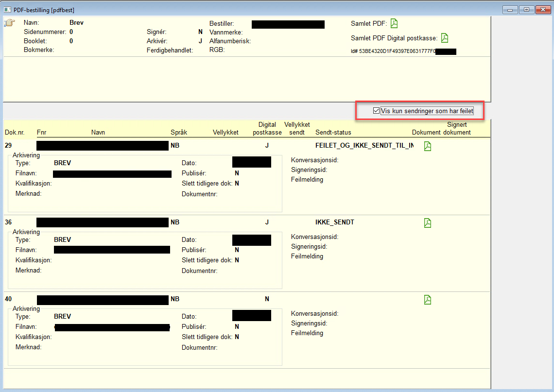Viewport: 554px width, 392px height.
Task: Click the 'Ferdigbehandlet:' label
Action: pos(170,50)
